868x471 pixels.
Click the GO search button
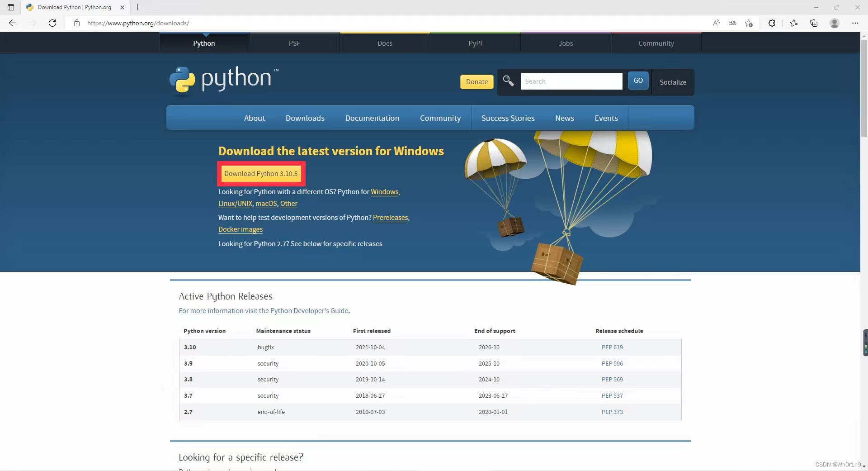[x=638, y=81]
